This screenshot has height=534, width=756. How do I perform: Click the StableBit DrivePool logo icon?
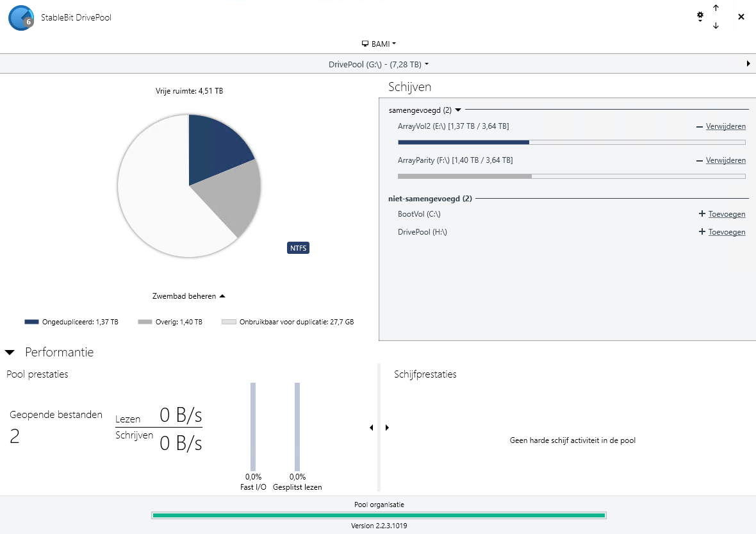click(x=21, y=18)
